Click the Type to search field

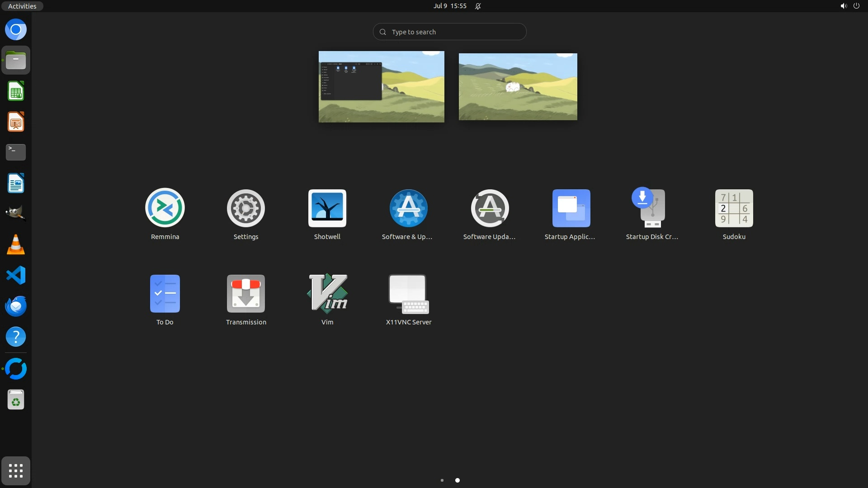(x=449, y=32)
